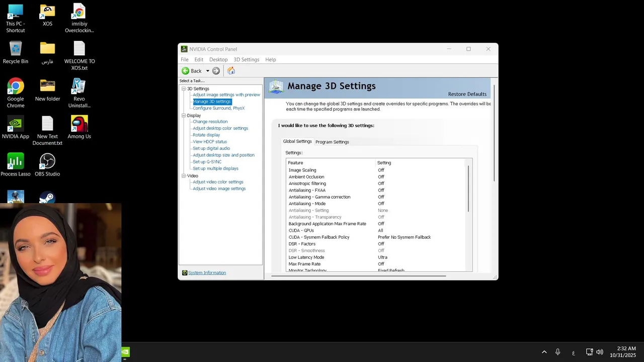The image size is (644, 362).
Task: Click the microphone tray icon
Action: pyautogui.click(x=557, y=352)
